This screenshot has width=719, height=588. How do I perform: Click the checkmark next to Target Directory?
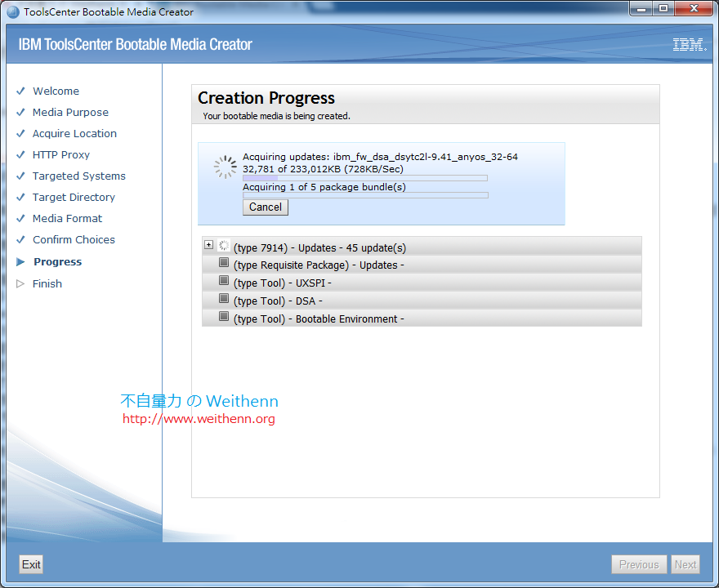click(x=20, y=197)
